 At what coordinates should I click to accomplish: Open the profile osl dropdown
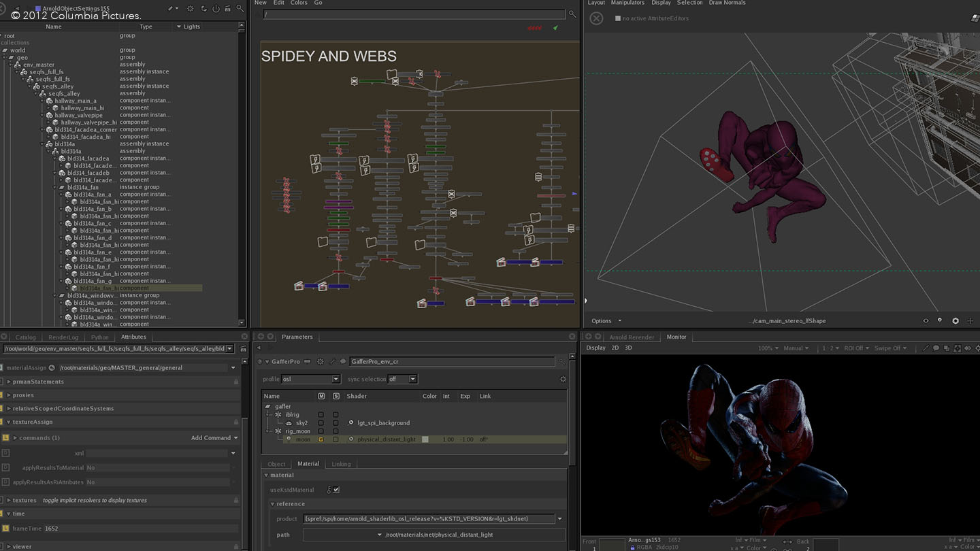click(x=310, y=379)
